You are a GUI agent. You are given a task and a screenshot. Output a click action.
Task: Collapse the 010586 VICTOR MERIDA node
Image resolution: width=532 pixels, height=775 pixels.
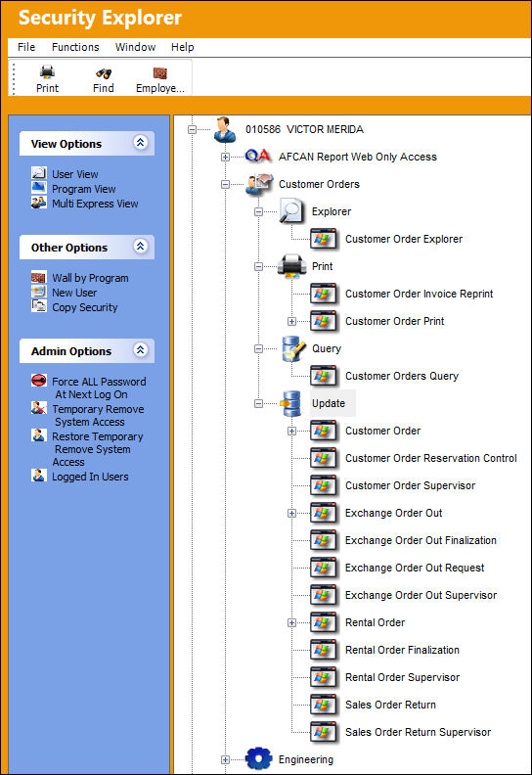point(192,129)
